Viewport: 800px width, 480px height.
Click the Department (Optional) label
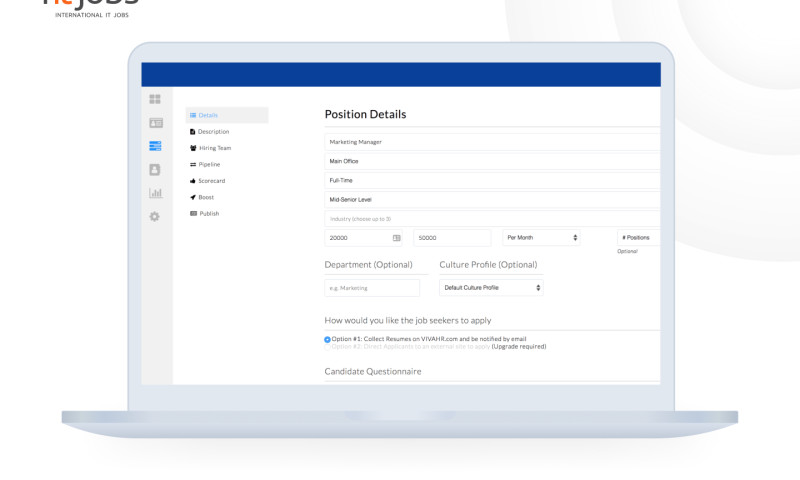368,265
